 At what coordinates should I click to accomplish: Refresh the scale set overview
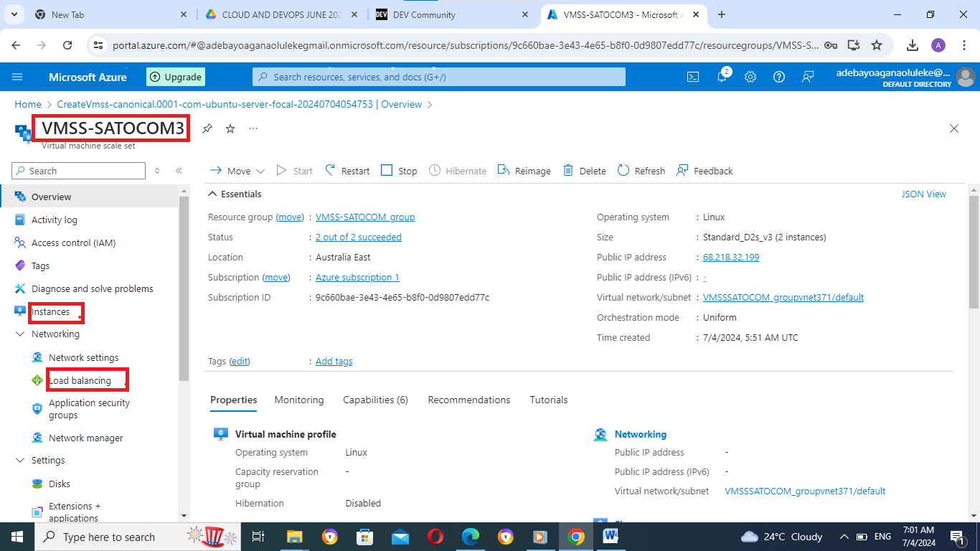641,171
